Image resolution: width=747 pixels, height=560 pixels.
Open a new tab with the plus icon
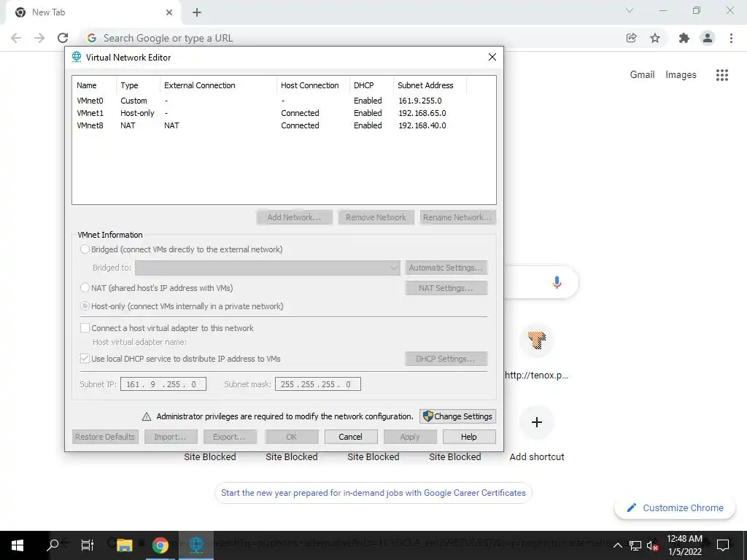tap(197, 12)
